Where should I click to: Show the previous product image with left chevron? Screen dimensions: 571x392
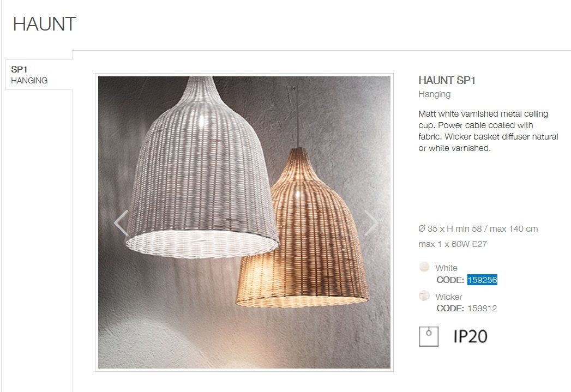coord(121,222)
